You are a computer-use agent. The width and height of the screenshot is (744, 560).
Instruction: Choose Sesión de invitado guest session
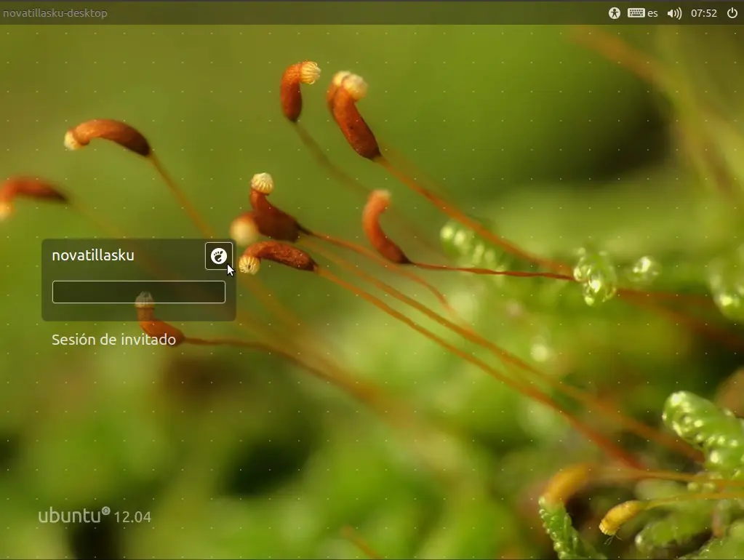114,340
